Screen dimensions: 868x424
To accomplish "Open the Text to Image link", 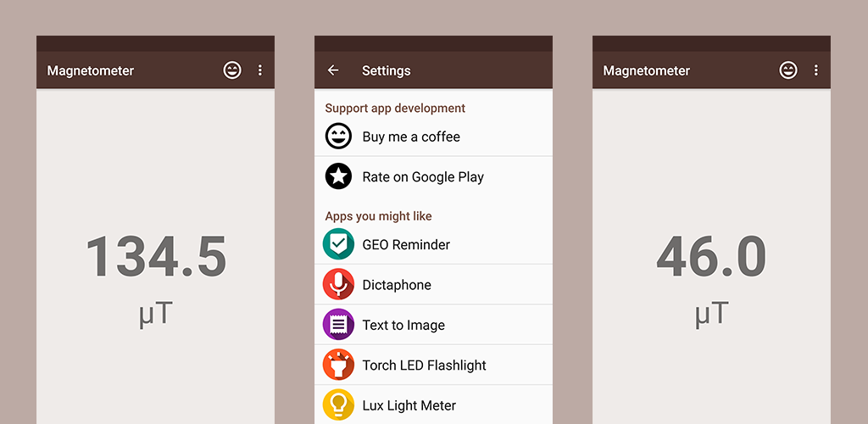I will (x=433, y=325).
